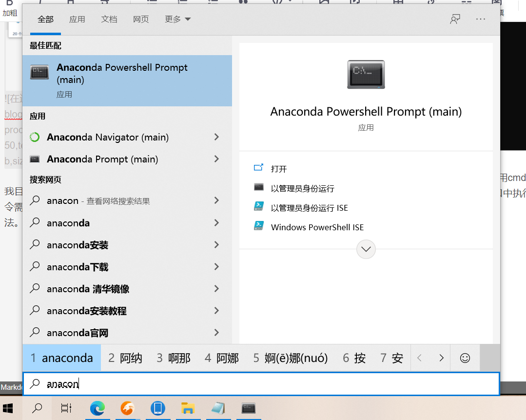Open the 更多 dropdown menu
Viewport: 526px width, 420px height.
(178, 19)
